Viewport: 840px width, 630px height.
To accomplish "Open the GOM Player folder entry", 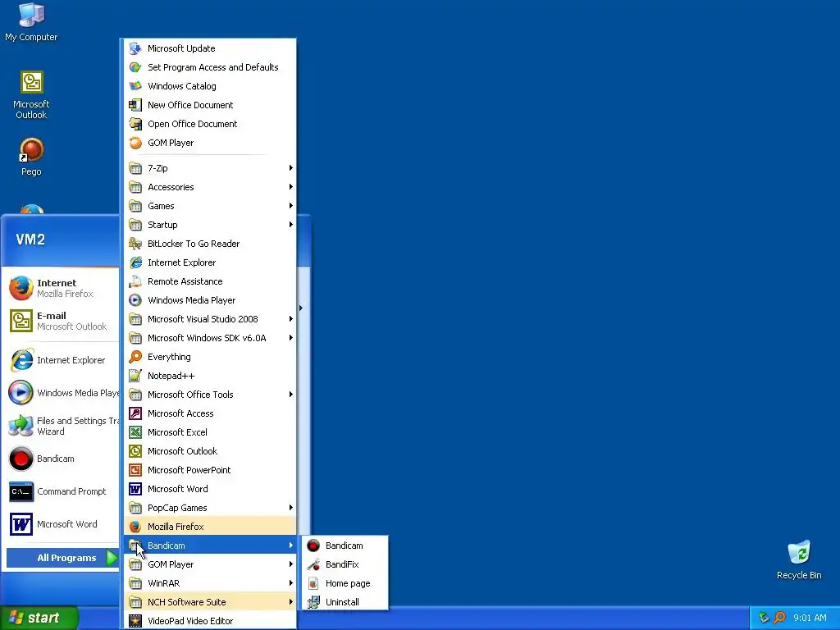I will pyautogui.click(x=210, y=564).
